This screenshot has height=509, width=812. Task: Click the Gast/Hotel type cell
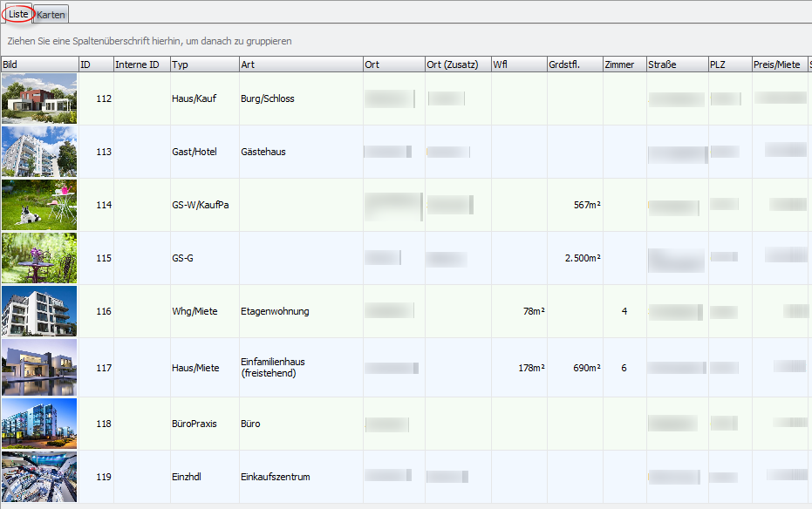click(x=205, y=152)
